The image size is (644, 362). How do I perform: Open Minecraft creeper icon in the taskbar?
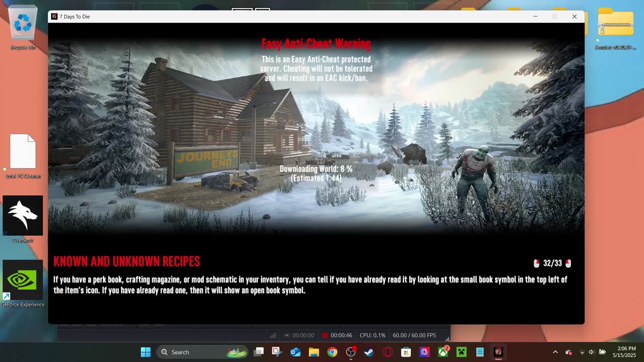tap(461, 352)
